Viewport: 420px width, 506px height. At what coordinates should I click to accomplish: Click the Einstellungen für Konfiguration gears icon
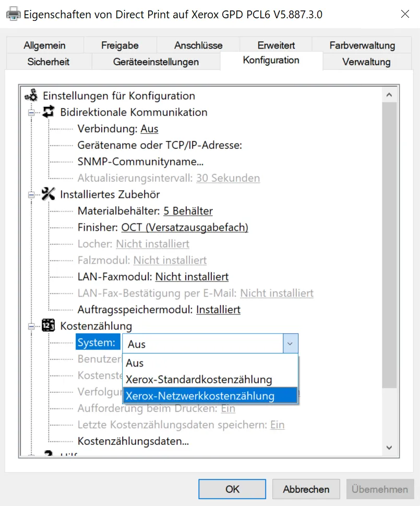pyautogui.click(x=31, y=96)
